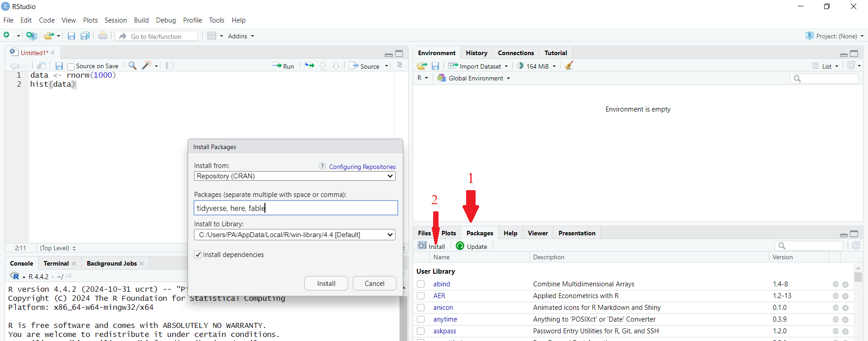Check the anicon package checkbox
Screen dimensions: 868x341
[x=421, y=308]
